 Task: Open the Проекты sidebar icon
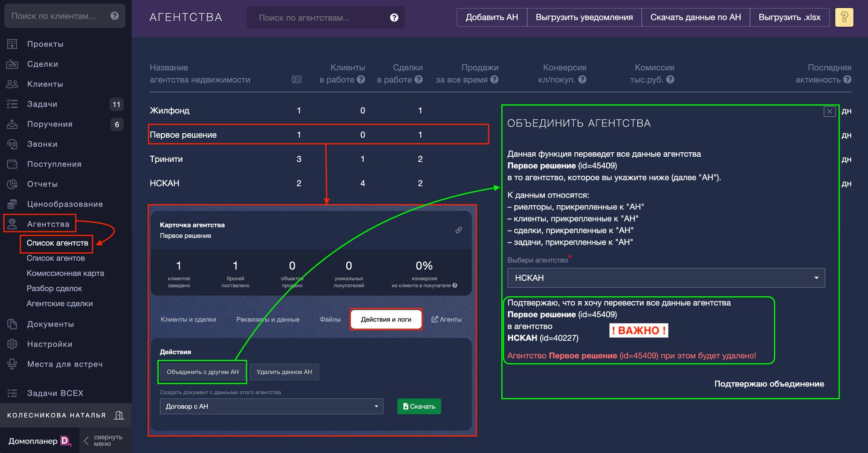12,44
